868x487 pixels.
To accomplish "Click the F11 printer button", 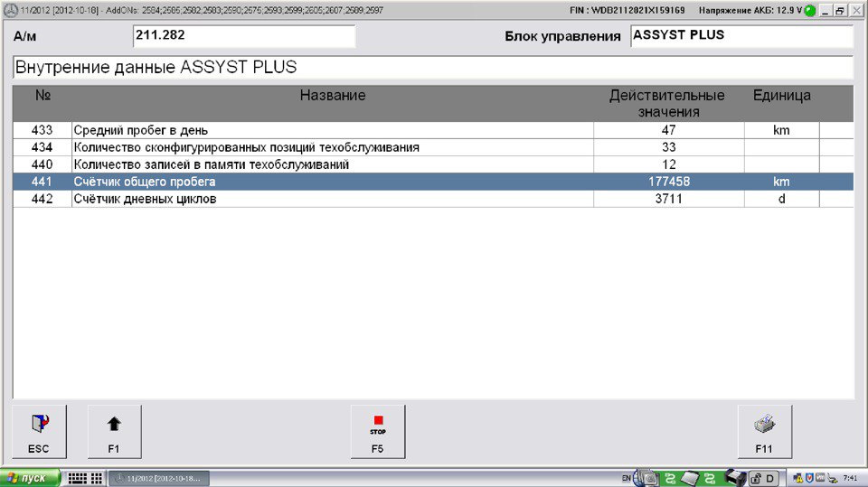I will tap(765, 432).
